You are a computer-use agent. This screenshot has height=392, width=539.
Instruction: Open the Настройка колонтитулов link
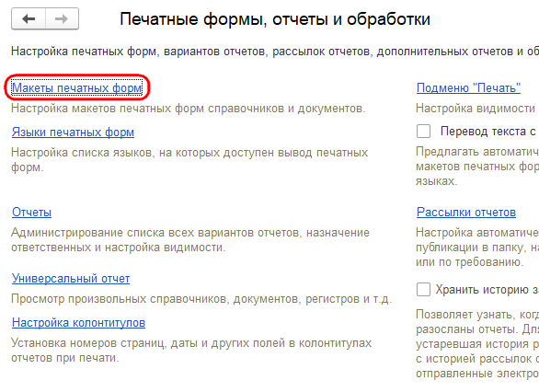79,323
